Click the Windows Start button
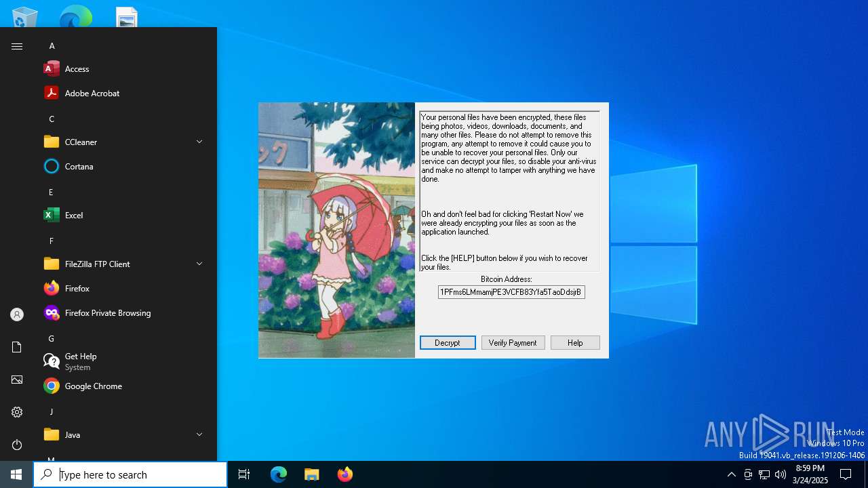 [16, 474]
